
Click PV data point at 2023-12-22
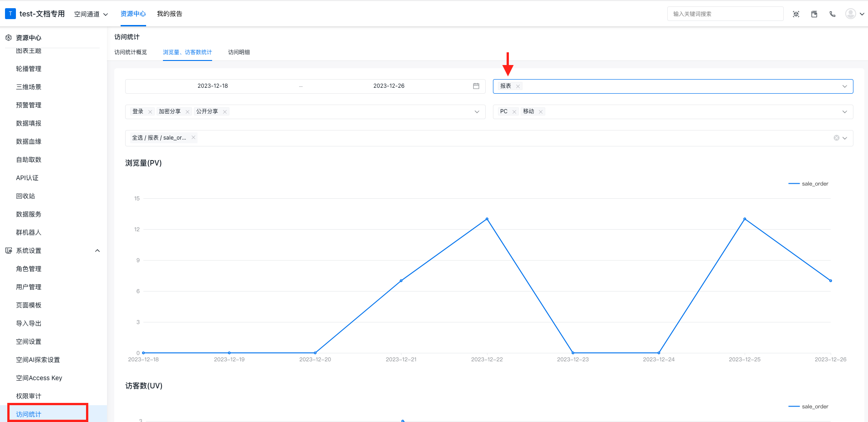coord(487,219)
